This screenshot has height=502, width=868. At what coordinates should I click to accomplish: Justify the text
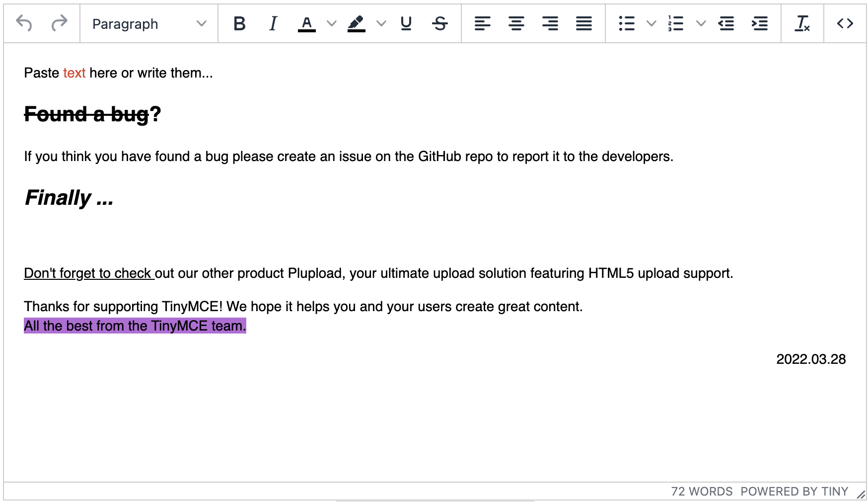[584, 23]
